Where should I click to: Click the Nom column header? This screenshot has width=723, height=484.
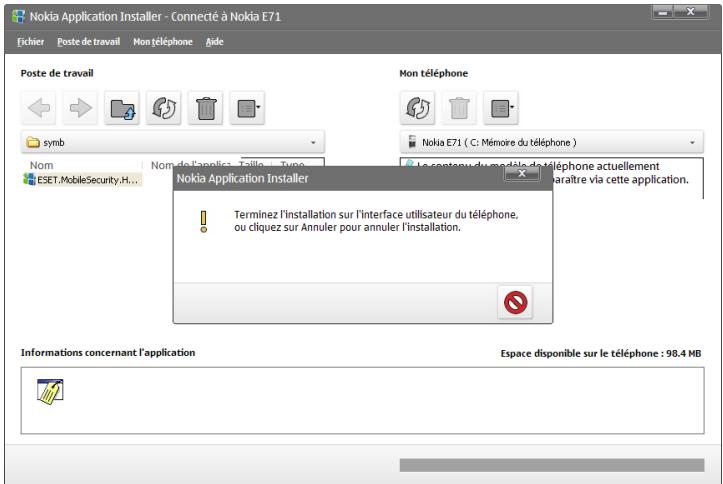click(41, 165)
